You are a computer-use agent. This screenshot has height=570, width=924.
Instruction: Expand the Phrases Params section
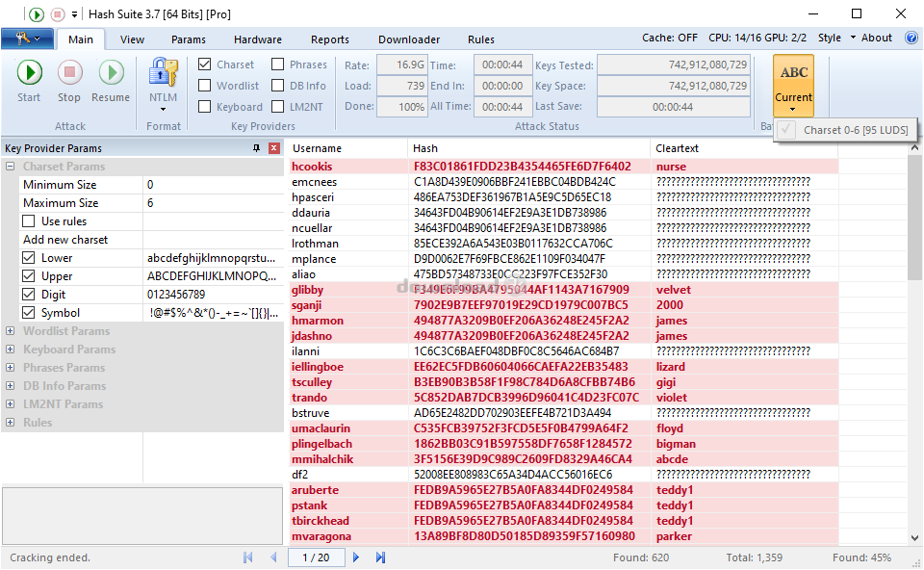point(10,367)
